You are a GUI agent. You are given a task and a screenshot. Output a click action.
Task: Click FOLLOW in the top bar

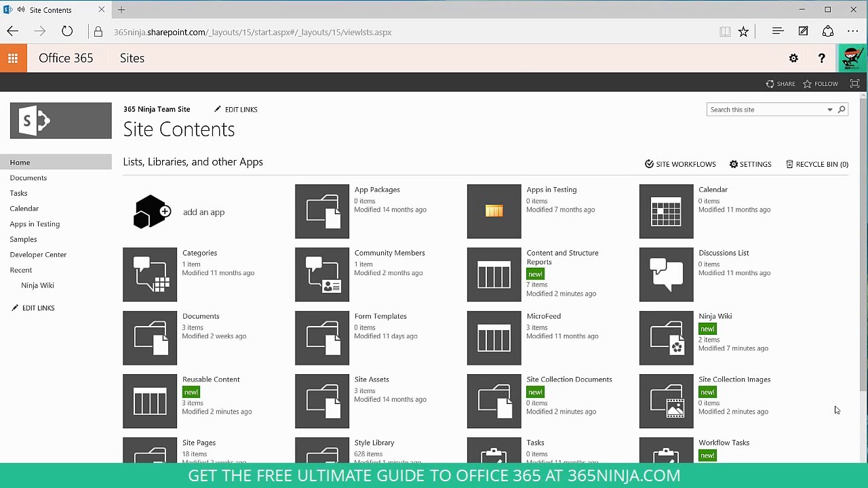821,84
